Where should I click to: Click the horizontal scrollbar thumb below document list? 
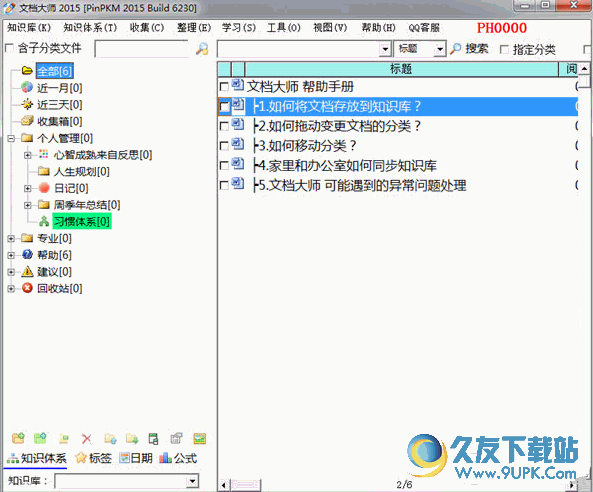tap(245, 484)
